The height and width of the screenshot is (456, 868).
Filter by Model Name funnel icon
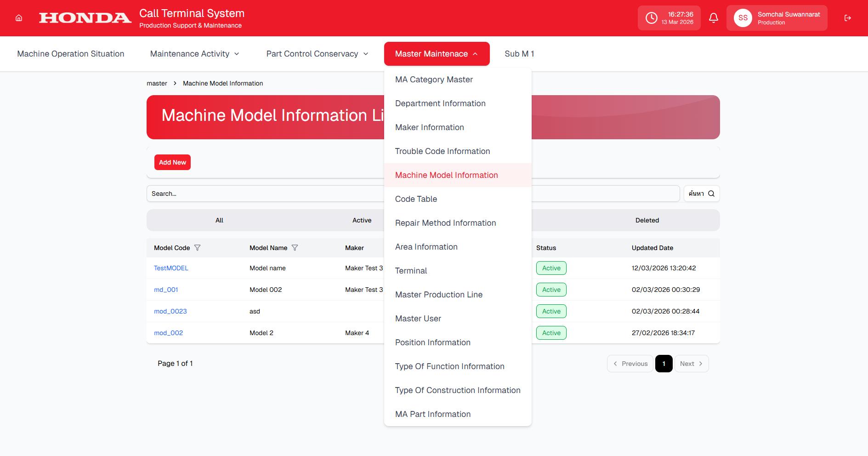[295, 248]
